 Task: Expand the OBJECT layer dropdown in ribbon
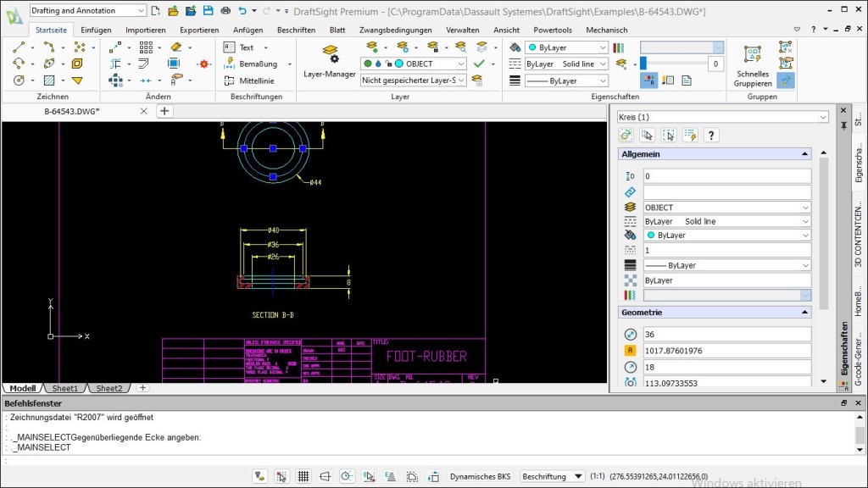461,64
